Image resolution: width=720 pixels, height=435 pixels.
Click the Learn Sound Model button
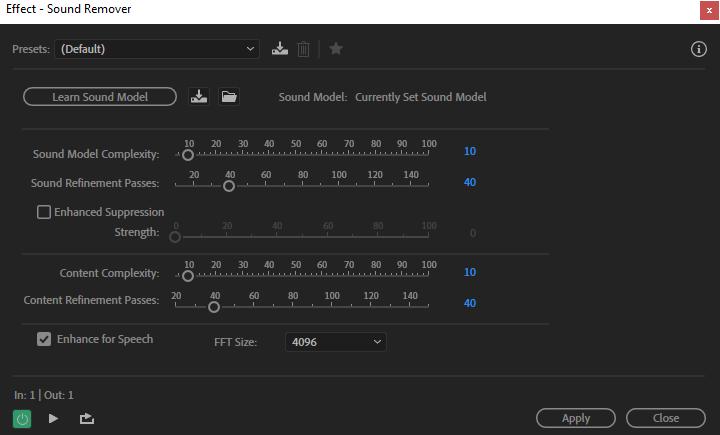point(100,97)
